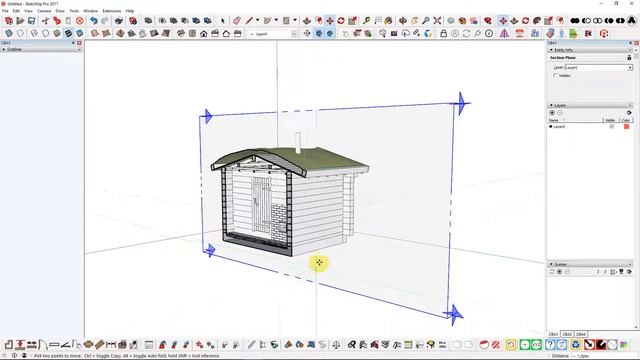Click the lock icon in second toolbar

(x=444, y=33)
